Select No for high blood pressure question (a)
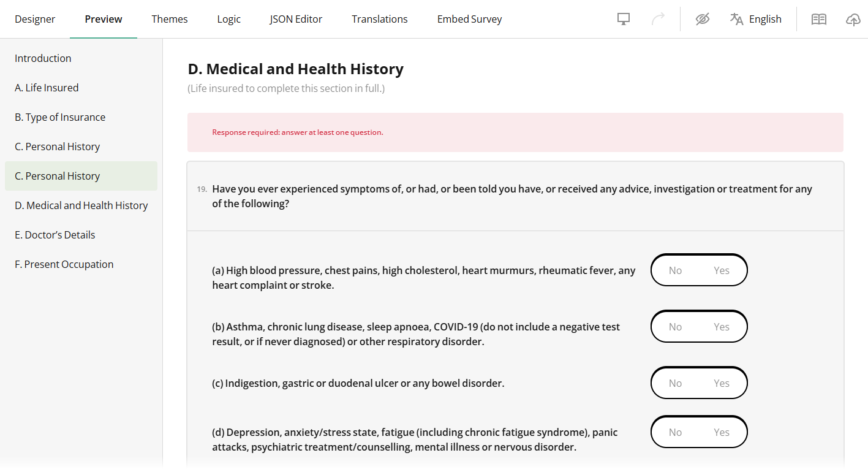This screenshot has width=868, height=469. [675, 270]
